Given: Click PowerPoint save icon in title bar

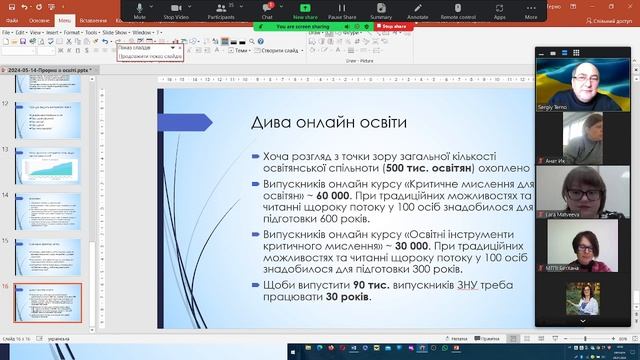Looking at the screenshot, I should point(12,7).
